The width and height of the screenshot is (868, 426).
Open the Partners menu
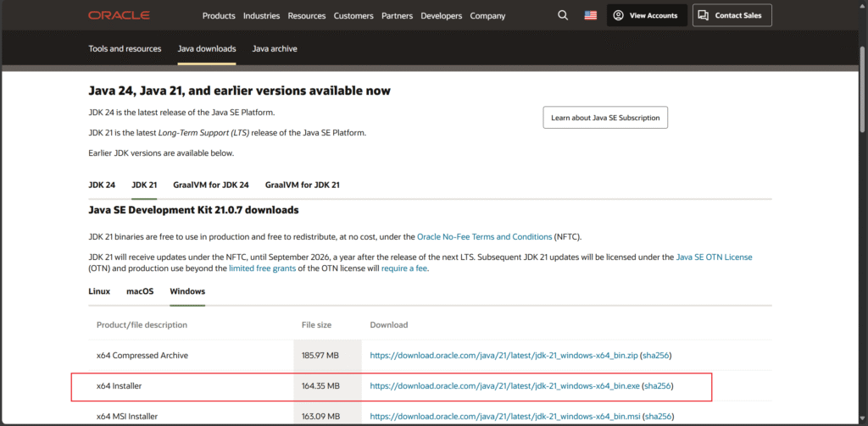[397, 16]
